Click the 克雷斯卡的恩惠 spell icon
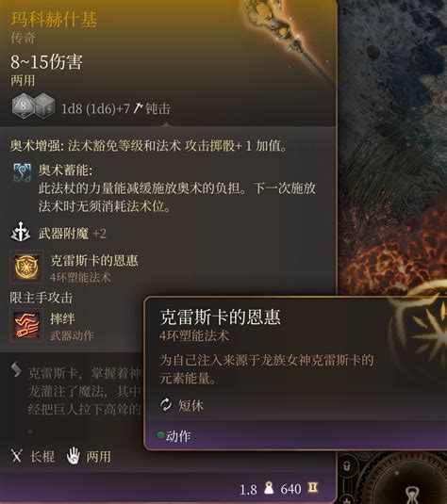 26,267
